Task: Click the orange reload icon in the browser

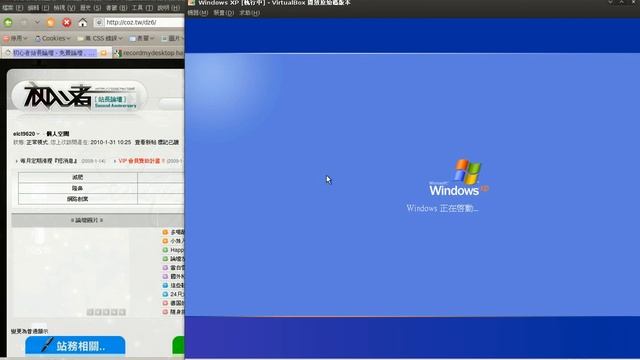Action: click(51, 22)
